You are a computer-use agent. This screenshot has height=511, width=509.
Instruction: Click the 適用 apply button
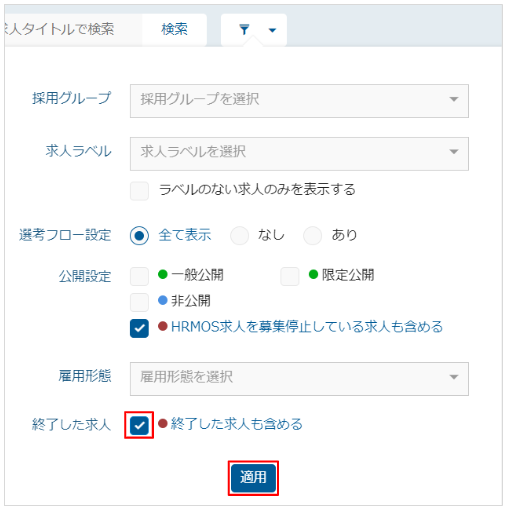click(253, 478)
